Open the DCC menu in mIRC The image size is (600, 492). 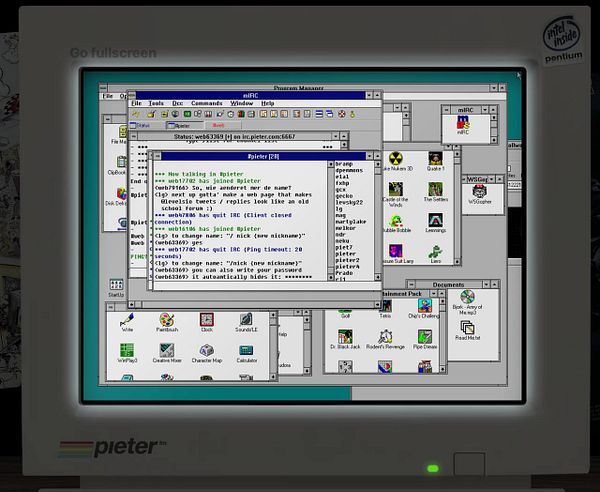pos(177,103)
